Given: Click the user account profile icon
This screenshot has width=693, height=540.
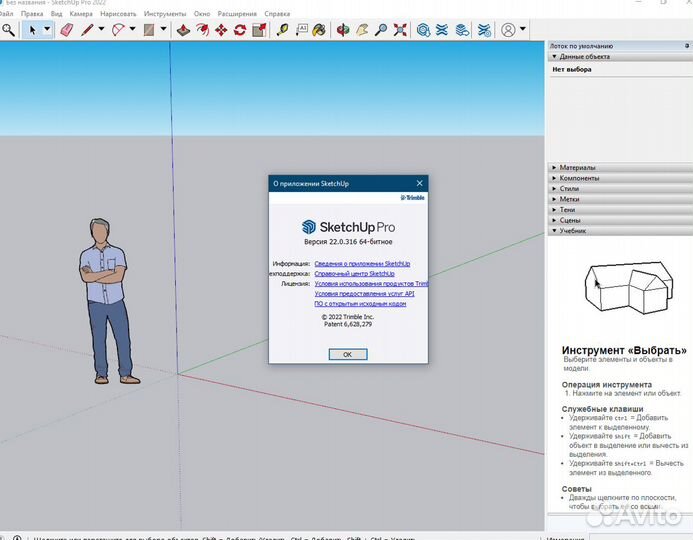Looking at the screenshot, I should tap(508, 30).
